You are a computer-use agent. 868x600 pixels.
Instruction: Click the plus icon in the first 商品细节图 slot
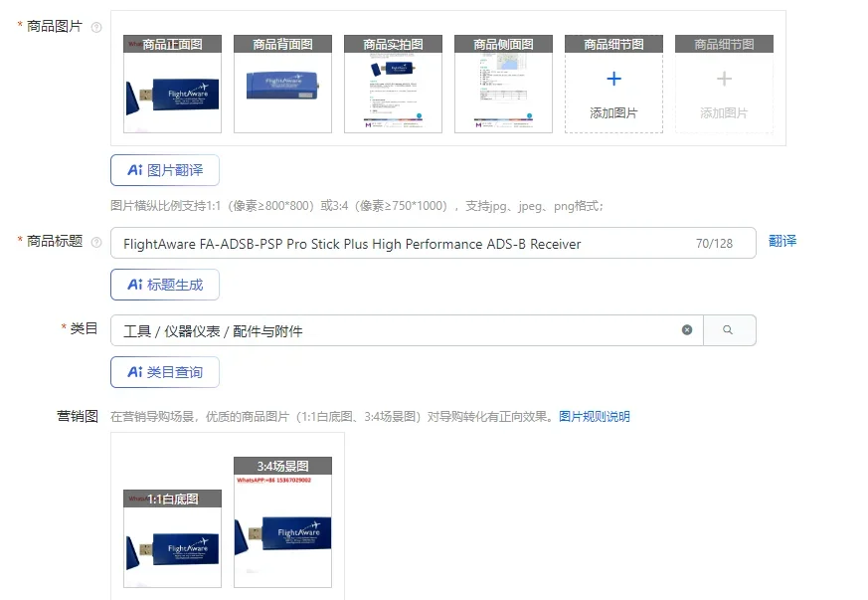point(613,79)
